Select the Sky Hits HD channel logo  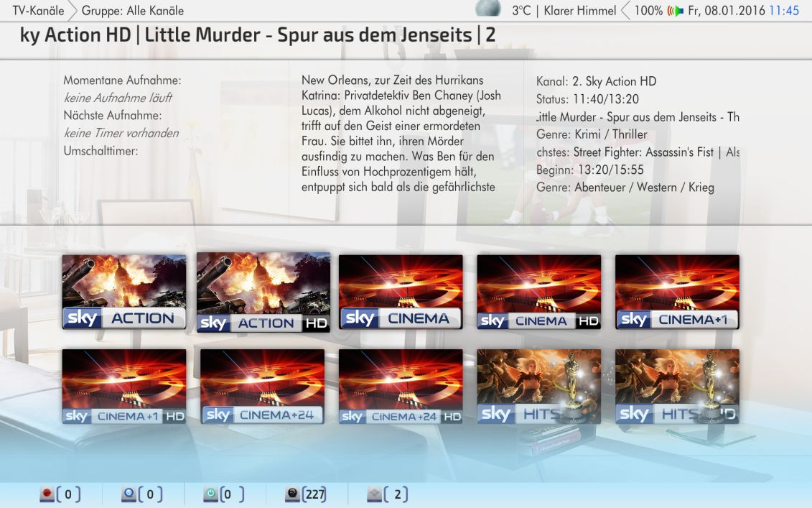[677, 386]
